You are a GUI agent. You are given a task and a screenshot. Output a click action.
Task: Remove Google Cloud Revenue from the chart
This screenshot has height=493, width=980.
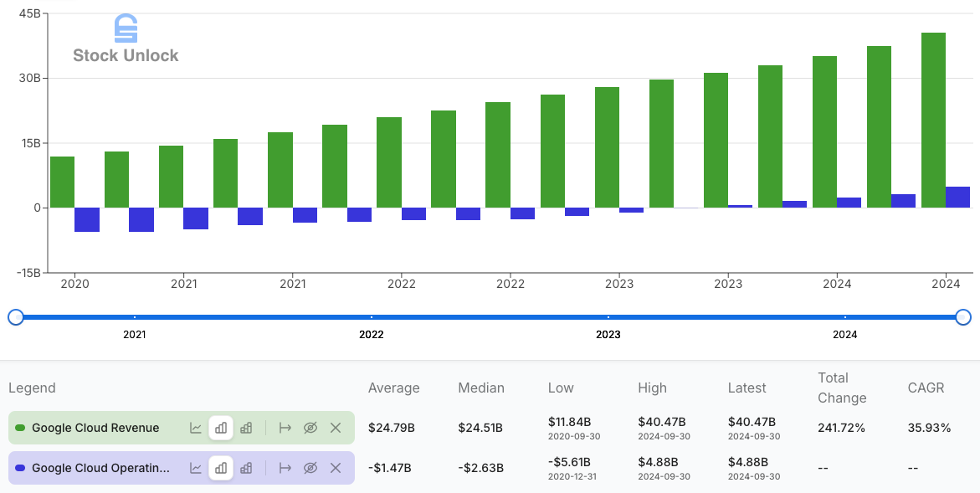[336, 428]
